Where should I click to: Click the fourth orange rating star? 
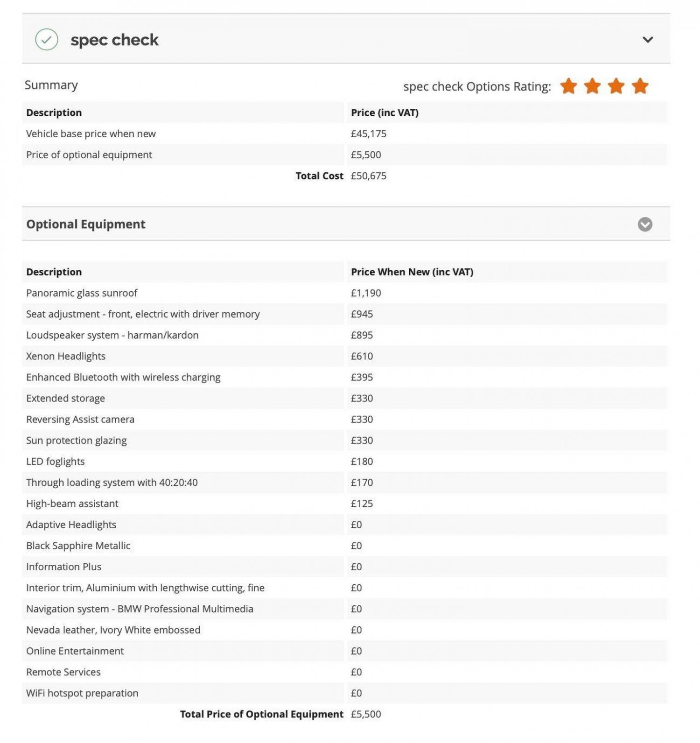tap(640, 86)
